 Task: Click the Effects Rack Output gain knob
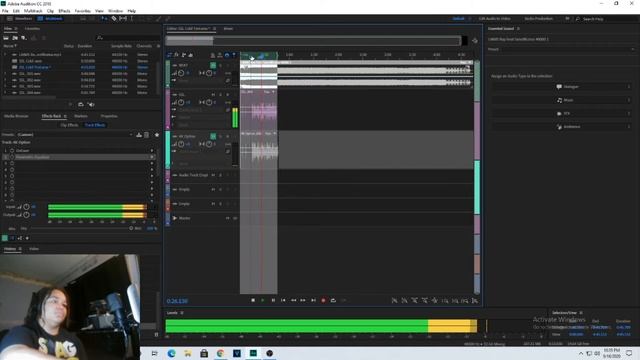pos(26,215)
